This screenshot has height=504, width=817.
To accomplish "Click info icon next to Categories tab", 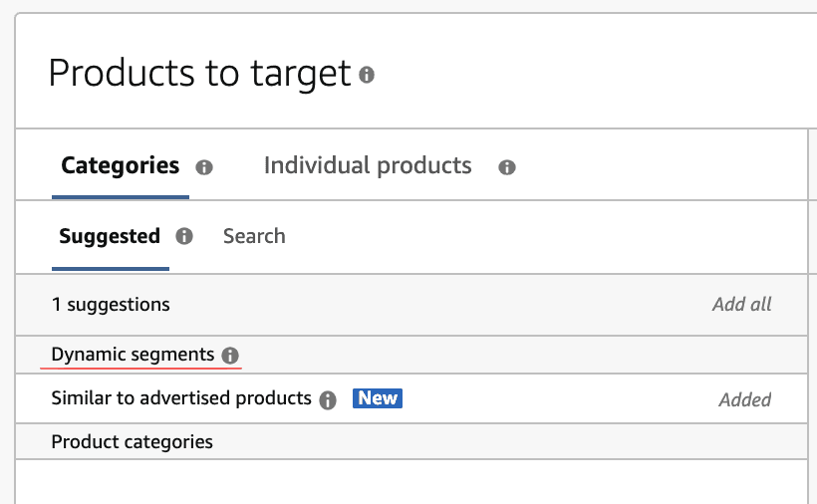I will [204, 167].
